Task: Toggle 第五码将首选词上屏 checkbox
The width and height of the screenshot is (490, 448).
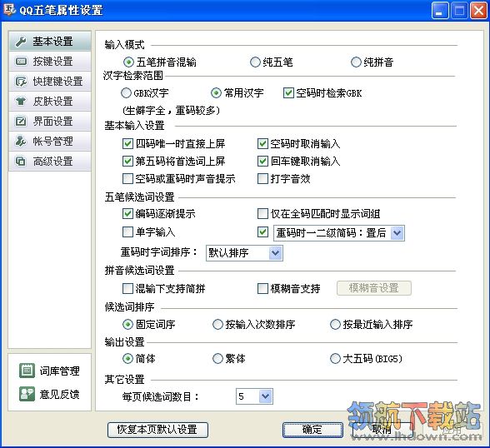Action: 127,161
